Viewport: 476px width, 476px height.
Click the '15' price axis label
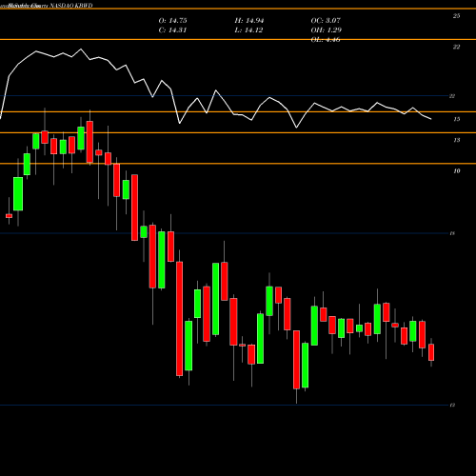pyautogui.click(x=456, y=119)
